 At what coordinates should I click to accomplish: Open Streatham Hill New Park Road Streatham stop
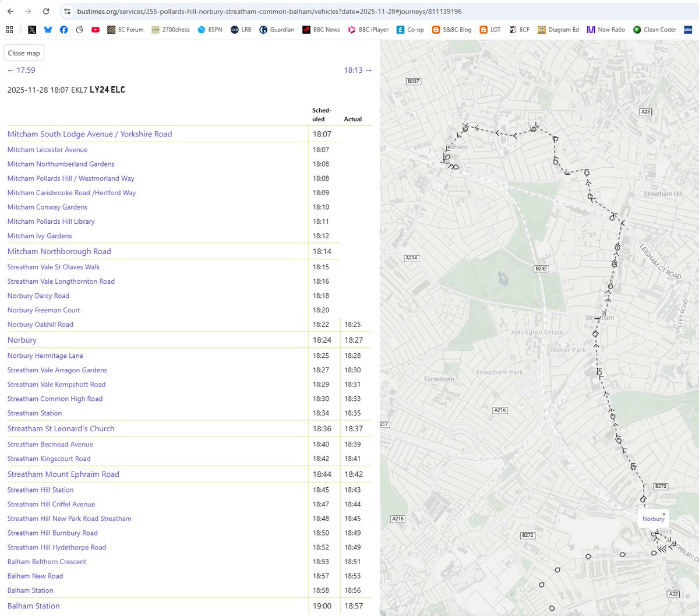point(69,519)
